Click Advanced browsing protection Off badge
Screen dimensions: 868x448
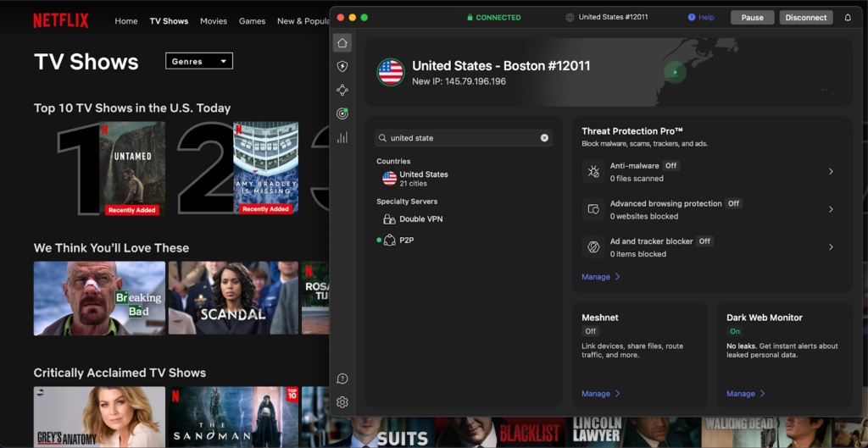tap(733, 203)
